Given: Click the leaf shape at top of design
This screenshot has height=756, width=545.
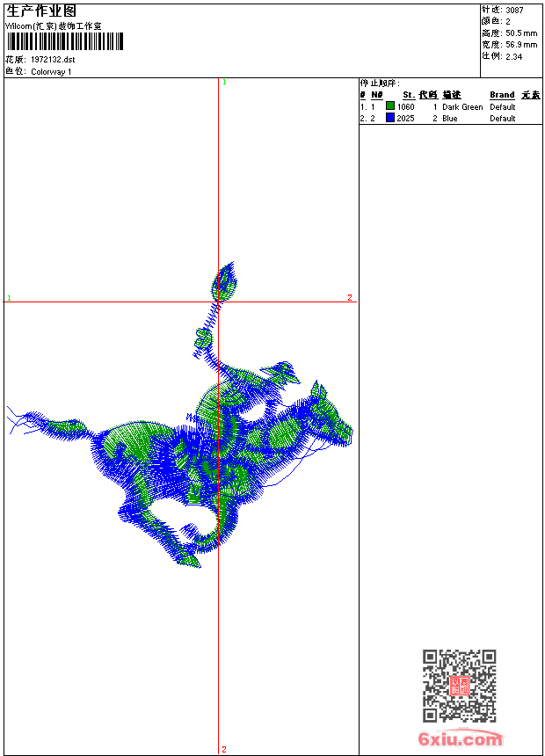Looking at the screenshot, I should coord(226,281).
